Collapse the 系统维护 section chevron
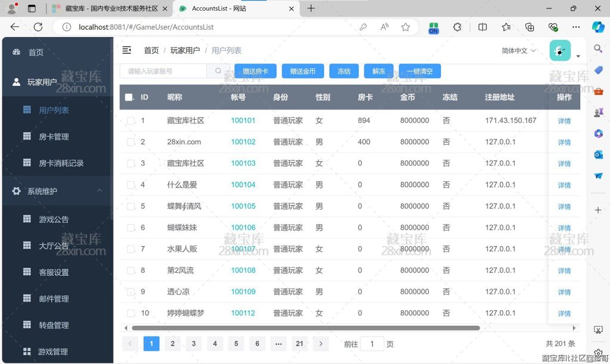This screenshot has height=364, width=610. coord(101,191)
